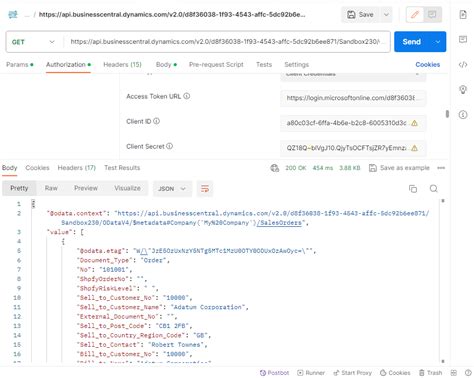The width and height of the screenshot is (474, 378).
Task: Click the Client Secret info icon
Action: (169, 146)
